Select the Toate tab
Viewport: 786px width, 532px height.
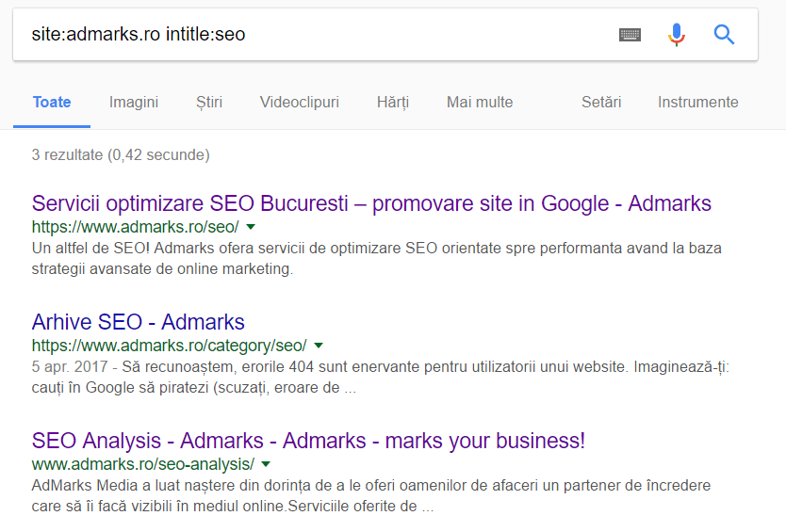(52, 103)
